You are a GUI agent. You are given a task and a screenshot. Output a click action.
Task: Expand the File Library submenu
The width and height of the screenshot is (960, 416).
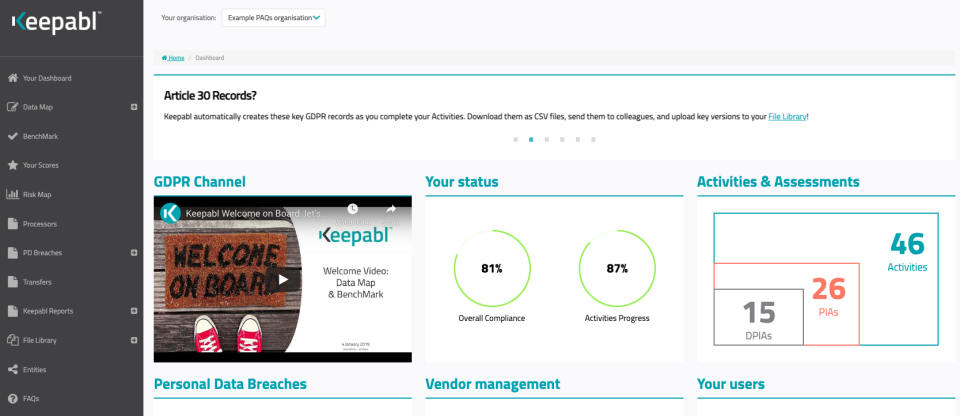tap(134, 340)
